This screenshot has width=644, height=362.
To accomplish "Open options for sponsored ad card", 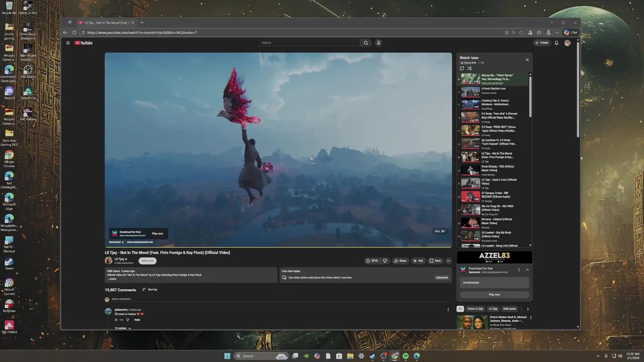I will 519,270.
